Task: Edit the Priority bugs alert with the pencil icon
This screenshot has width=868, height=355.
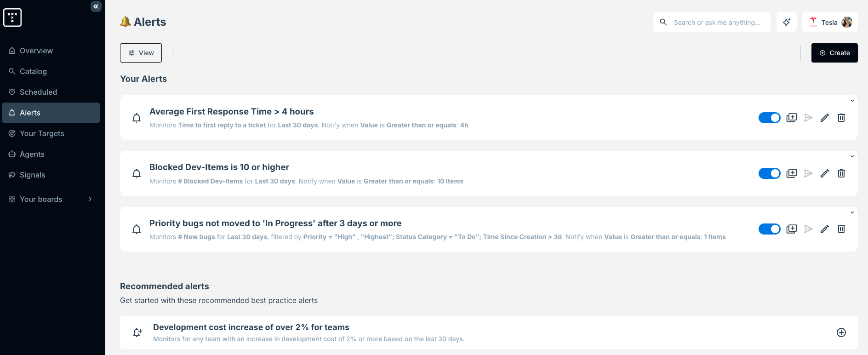Action: click(x=824, y=229)
